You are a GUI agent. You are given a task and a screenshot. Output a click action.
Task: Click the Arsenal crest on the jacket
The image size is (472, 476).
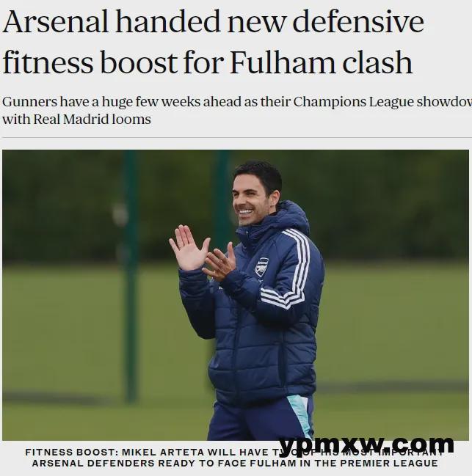tap(262, 267)
